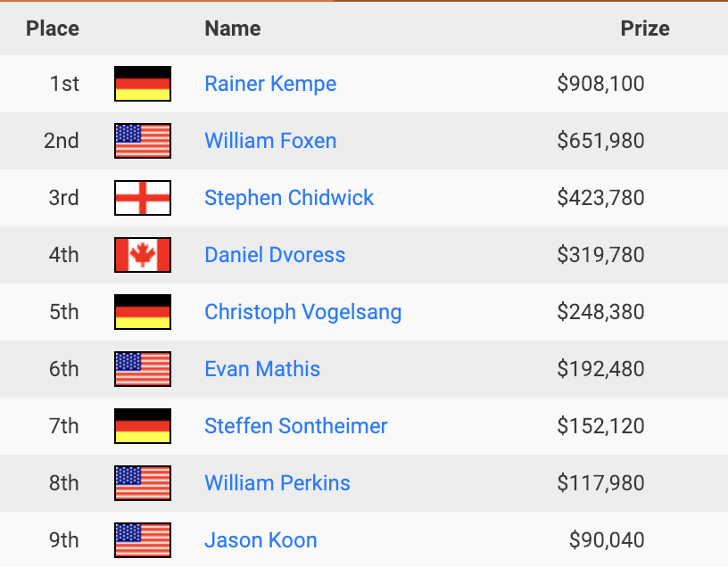Click the England flag beside Stephen Chidwick
The height and width of the screenshot is (567, 728).
click(x=143, y=198)
